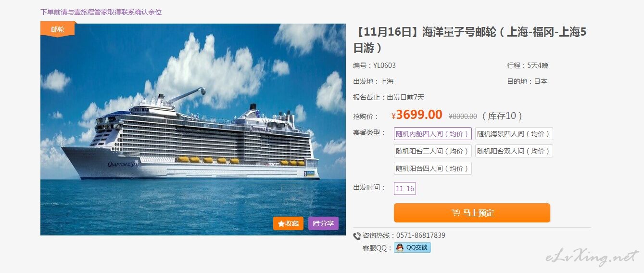Click the orange 邮轮 badge on the photo
Image resolution: width=644 pixels, height=273 pixels.
(57, 29)
